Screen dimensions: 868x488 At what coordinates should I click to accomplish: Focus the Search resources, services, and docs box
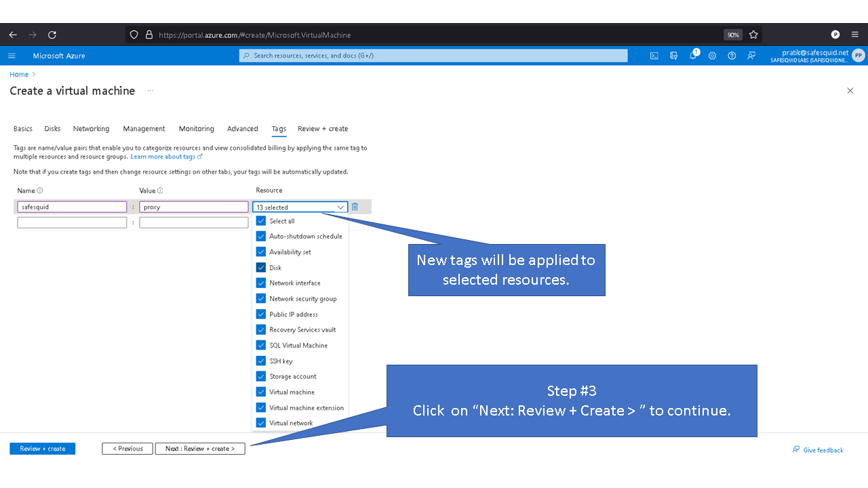coord(433,56)
